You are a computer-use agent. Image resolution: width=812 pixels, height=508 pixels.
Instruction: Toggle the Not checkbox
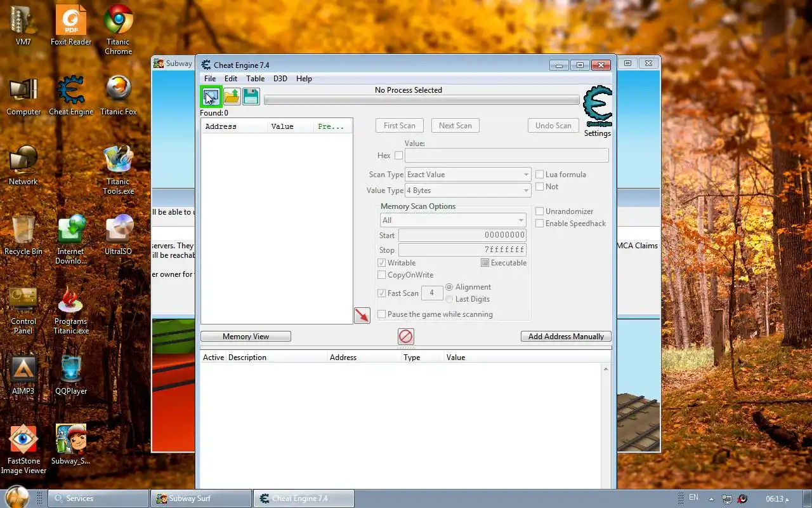pyautogui.click(x=539, y=187)
